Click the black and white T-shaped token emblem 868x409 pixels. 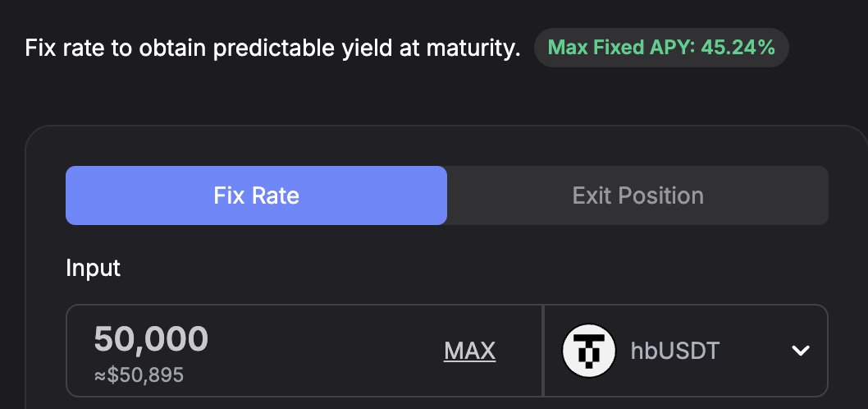[588, 351]
